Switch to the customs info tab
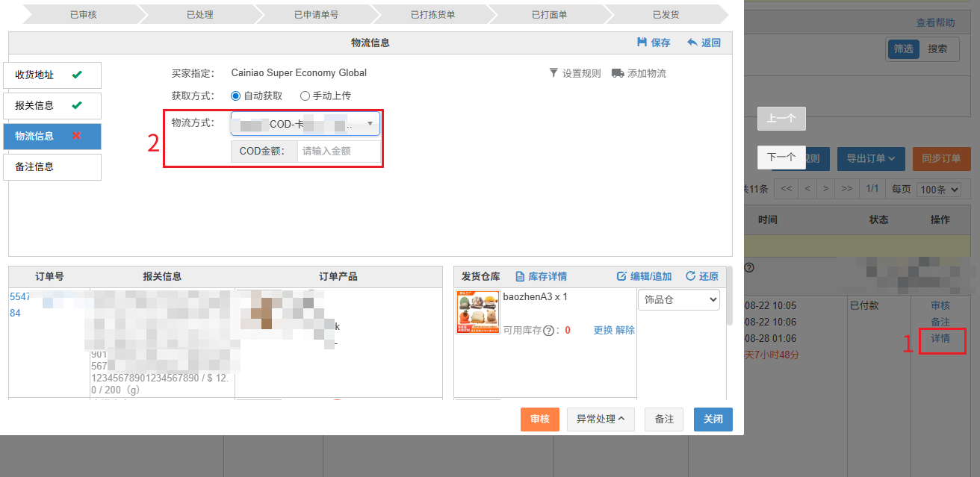 coord(52,106)
